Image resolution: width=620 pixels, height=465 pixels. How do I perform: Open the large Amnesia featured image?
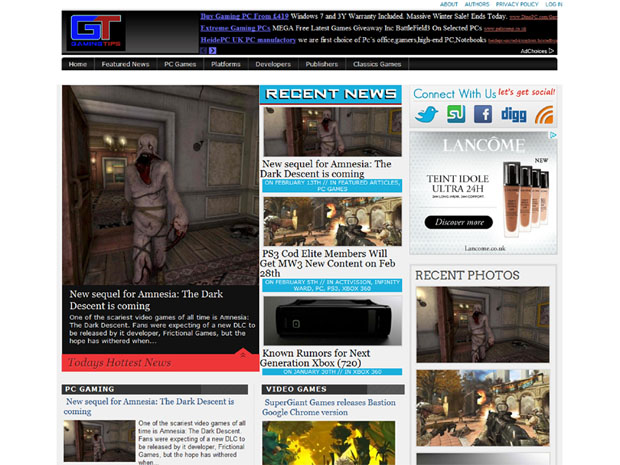coord(161,185)
